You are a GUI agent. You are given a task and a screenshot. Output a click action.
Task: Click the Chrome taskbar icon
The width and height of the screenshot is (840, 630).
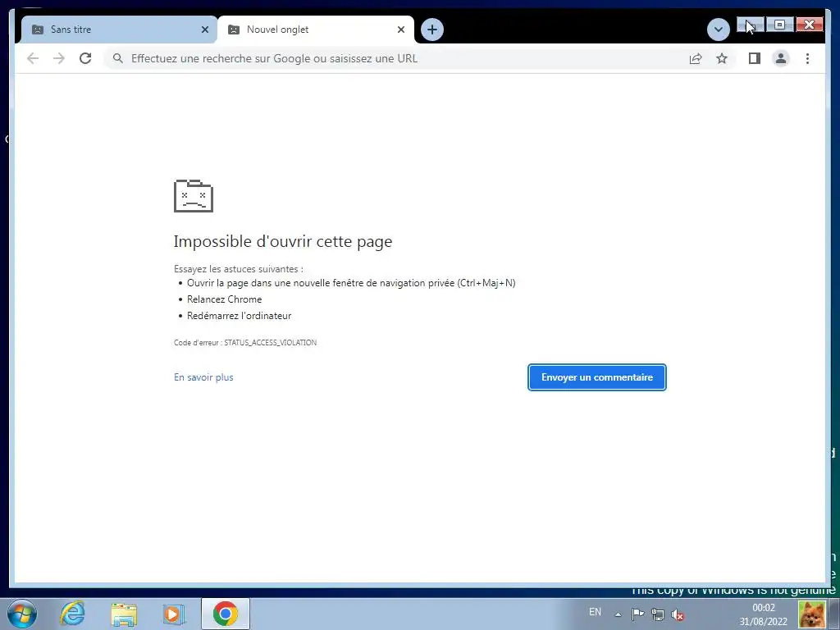226,614
